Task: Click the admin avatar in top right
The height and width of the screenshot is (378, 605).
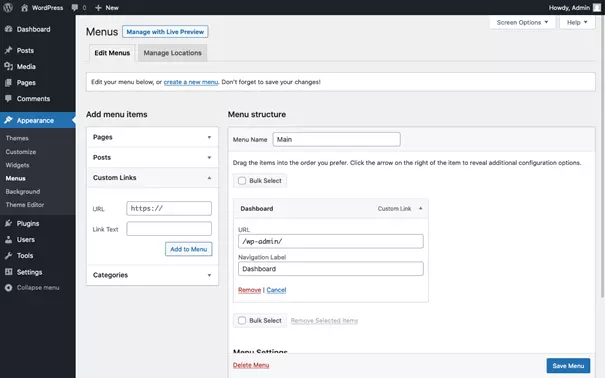Action: [597, 7]
